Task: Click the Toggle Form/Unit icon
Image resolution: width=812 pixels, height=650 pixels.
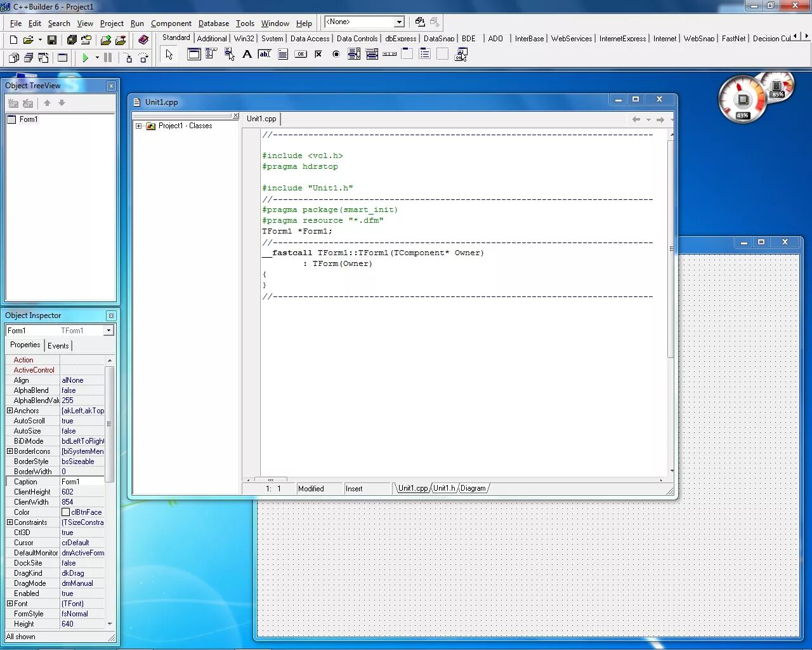Action: pos(43,58)
